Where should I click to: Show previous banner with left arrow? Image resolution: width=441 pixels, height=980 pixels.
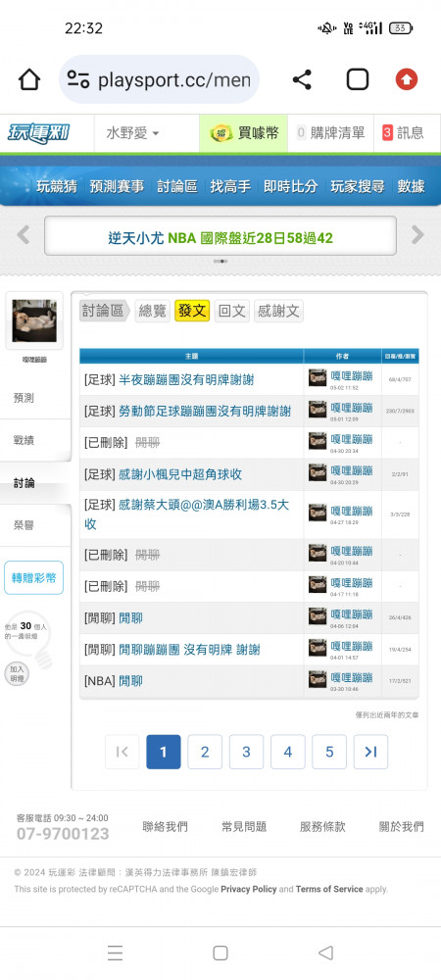(24, 235)
